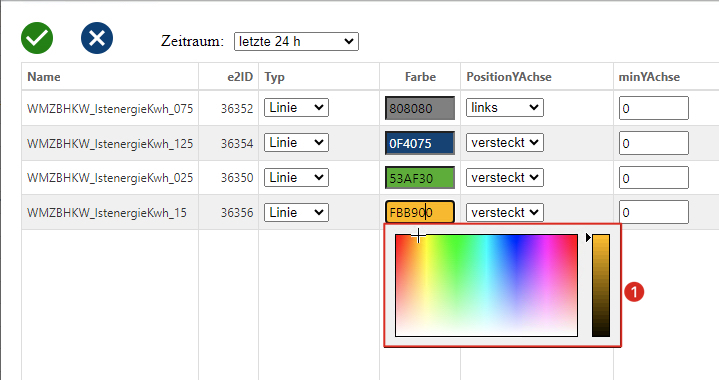Open PositionYAchse dropdown in row 36350
719x380 pixels.
pyautogui.click(x=504, y=177)
